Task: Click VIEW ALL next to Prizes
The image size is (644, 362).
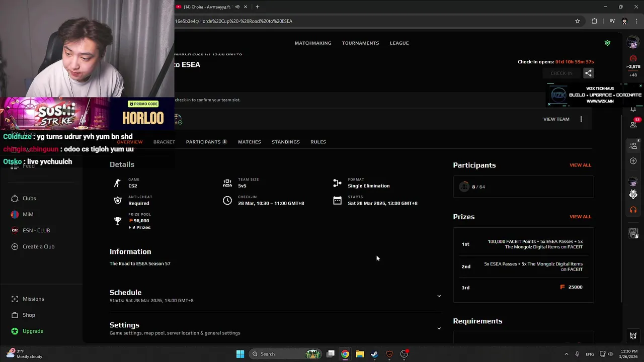Action: pyautogui.click(x=580, y=217)
